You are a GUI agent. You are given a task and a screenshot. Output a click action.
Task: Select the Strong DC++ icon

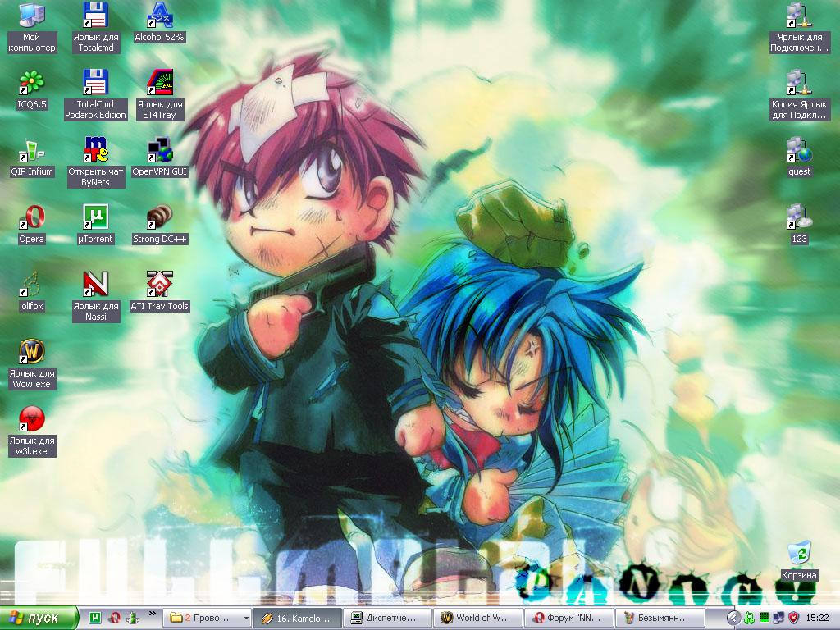coord(159,225)
